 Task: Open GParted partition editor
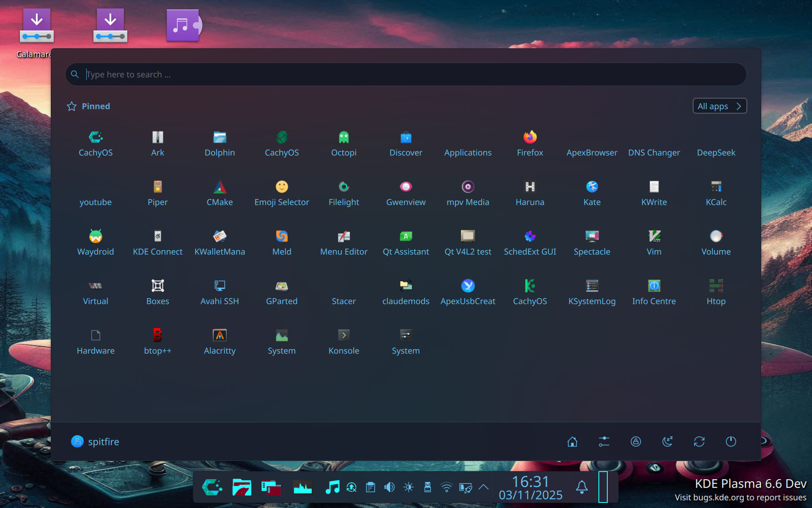(282, 293)
